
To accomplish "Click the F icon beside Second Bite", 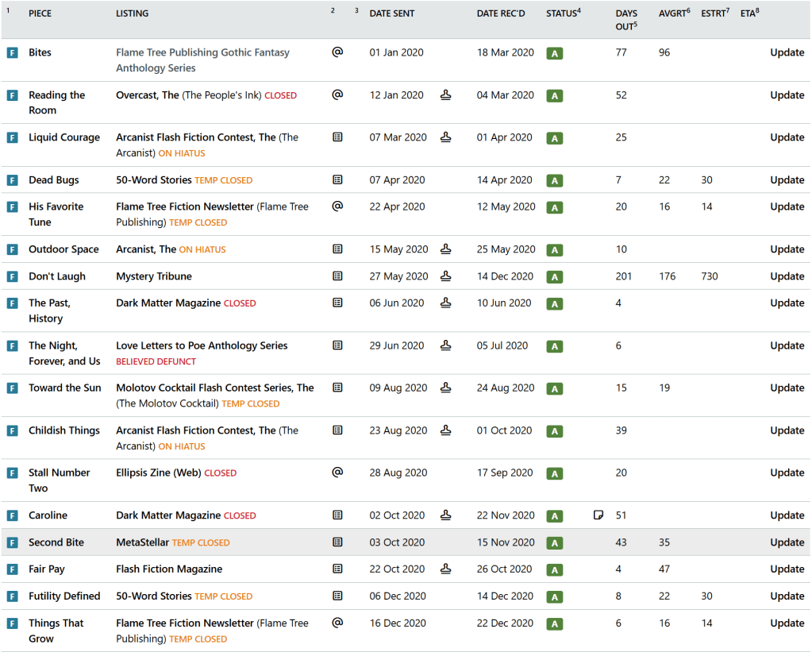I will [x=12, y=542].
